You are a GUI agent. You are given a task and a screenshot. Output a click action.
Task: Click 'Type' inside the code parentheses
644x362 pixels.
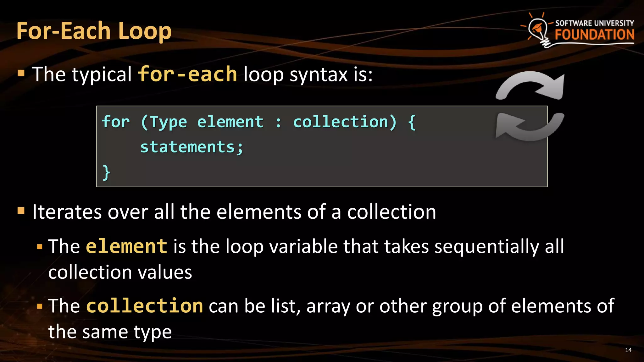(168, 122)
